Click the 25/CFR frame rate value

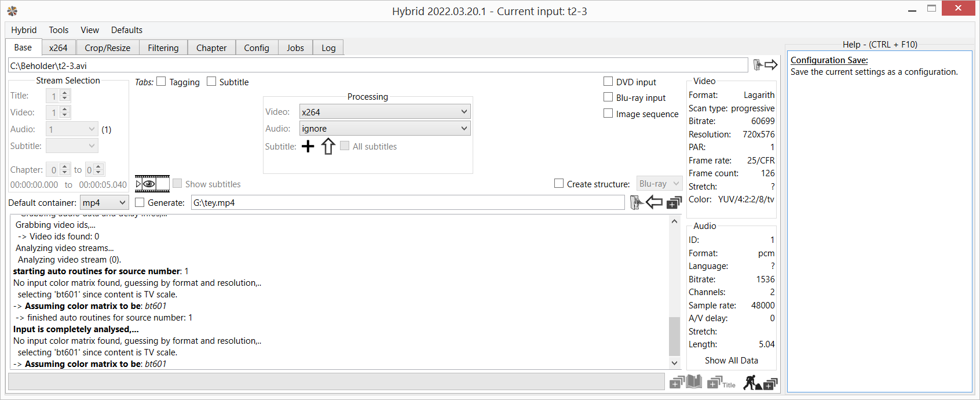[760, 160]
